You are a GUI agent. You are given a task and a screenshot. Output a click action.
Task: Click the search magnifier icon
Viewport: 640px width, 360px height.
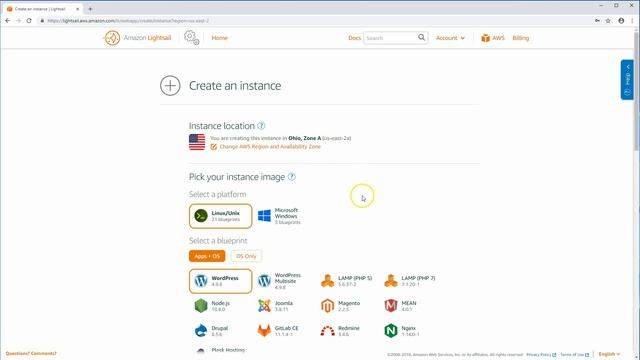point(422,38)
